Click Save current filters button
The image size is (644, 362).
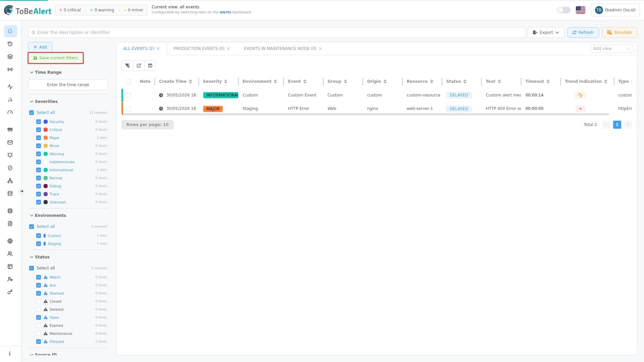56,58
